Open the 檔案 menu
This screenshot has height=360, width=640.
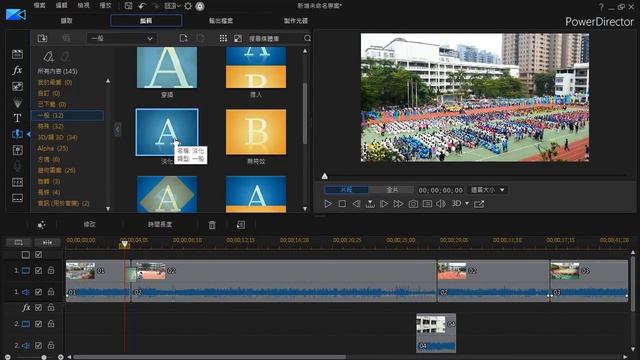pyautogui.click(x=40, y=6)
